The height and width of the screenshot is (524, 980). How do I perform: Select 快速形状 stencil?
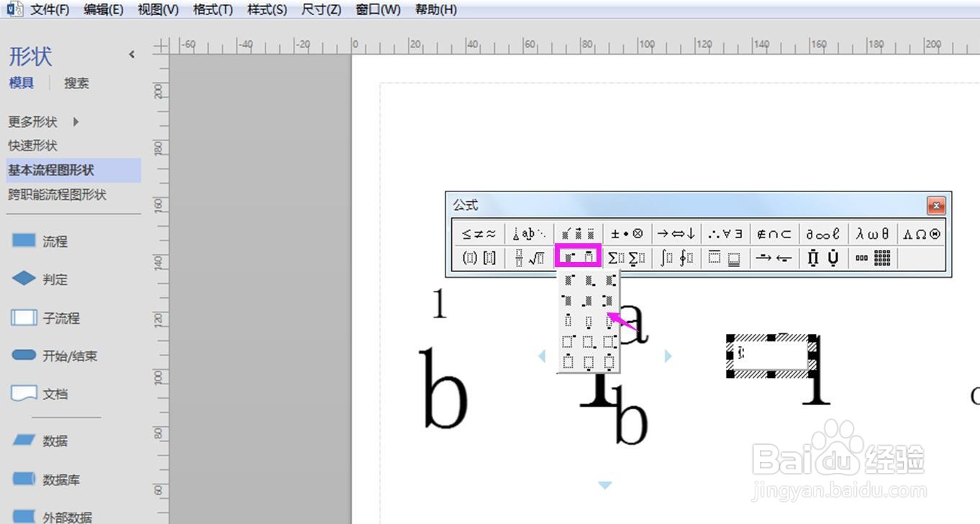click(32, 145)
